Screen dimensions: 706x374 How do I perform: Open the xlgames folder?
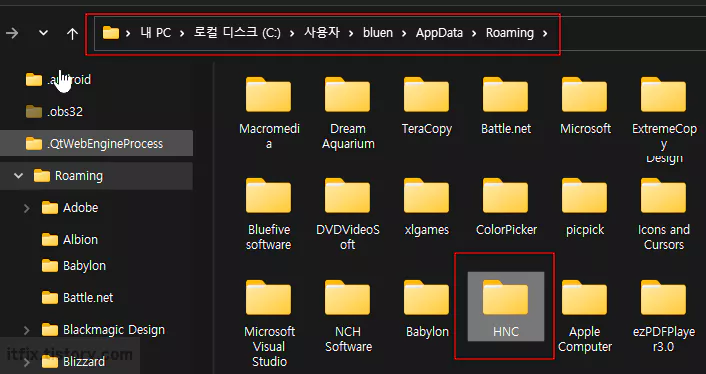coord(426,207)
